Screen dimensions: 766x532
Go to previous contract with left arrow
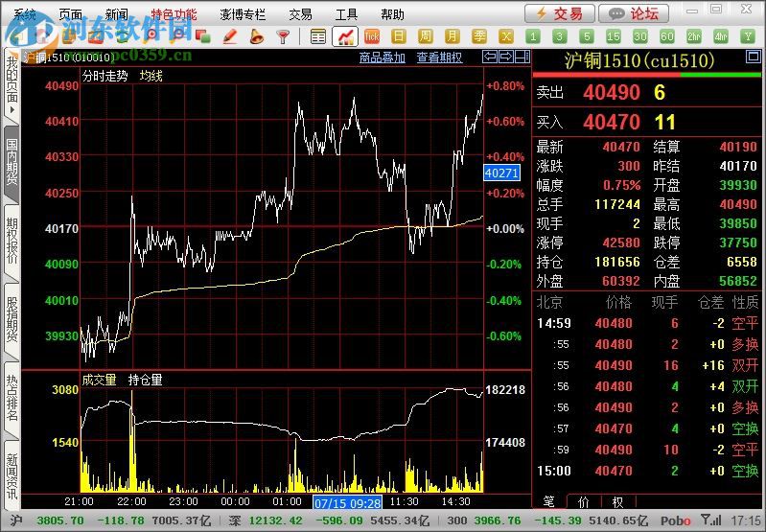click(490, 57)
